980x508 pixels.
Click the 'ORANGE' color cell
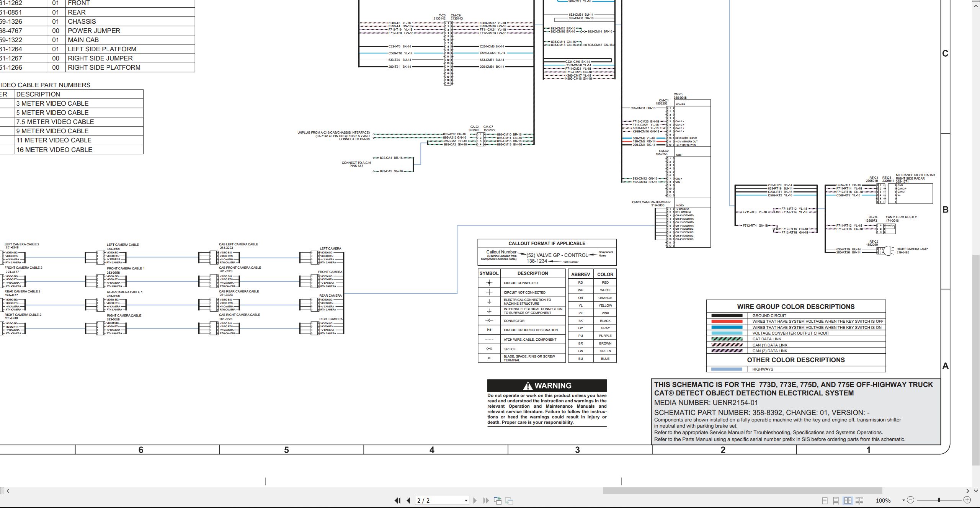click(x=605, y=298)
